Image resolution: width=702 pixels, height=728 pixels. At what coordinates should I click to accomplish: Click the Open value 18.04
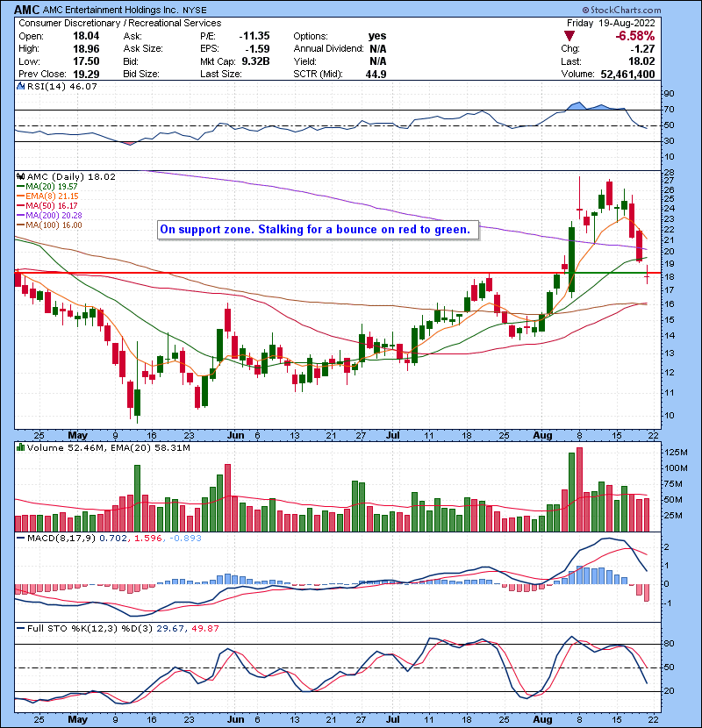[86, 36]
